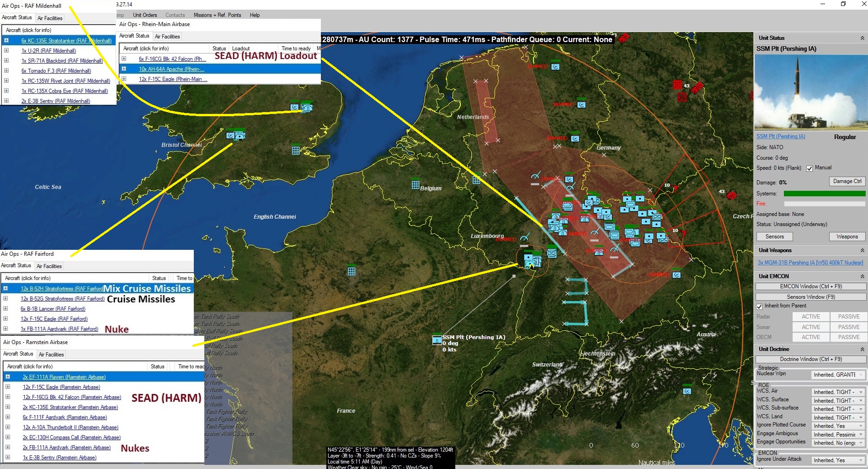Open the Ignore Plotted Course dropdown

point(838,426)
